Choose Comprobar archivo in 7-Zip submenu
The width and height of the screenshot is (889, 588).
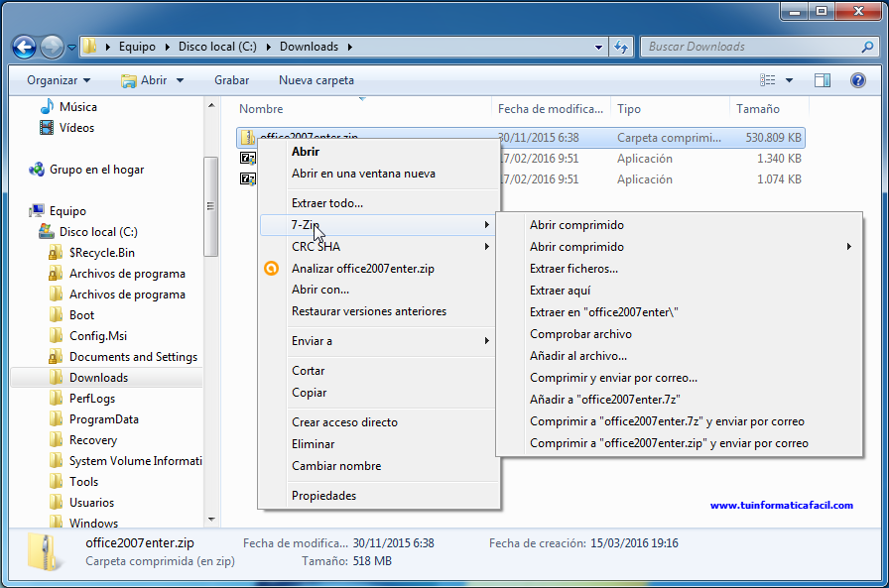(x=680, y=334)
